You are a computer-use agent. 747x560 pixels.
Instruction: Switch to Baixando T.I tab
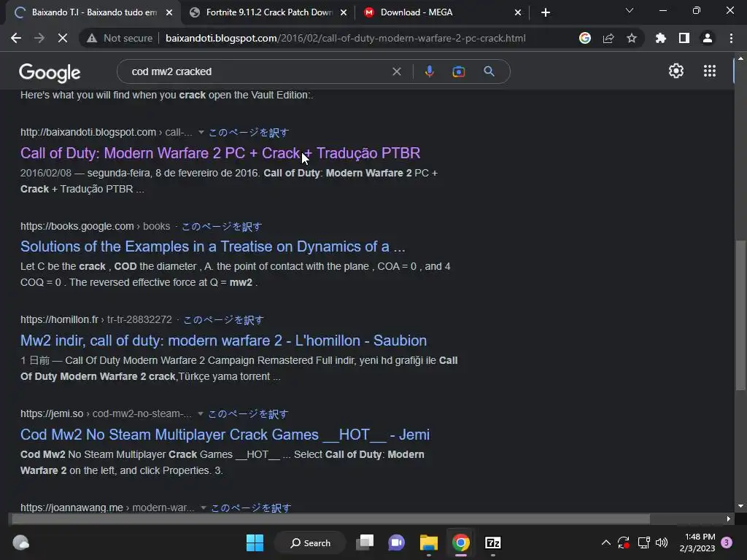pyautogui.click(x=93, y=12)
